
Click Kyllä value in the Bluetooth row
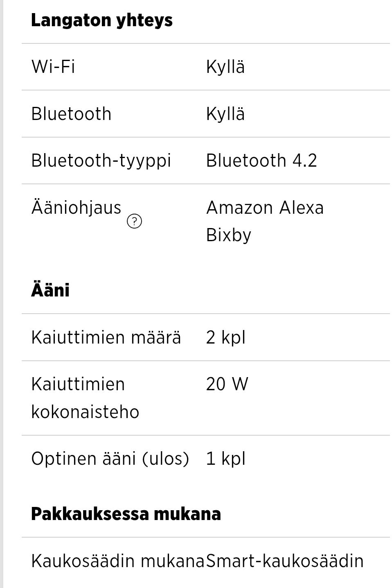(x=225, y=114)
